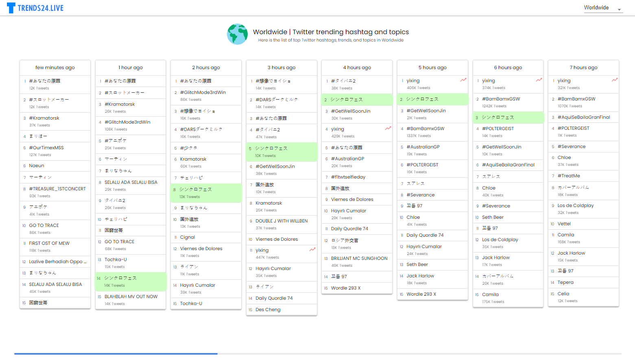
Task: Open #OurTimexMSS trend link
Action: [46, 148]
